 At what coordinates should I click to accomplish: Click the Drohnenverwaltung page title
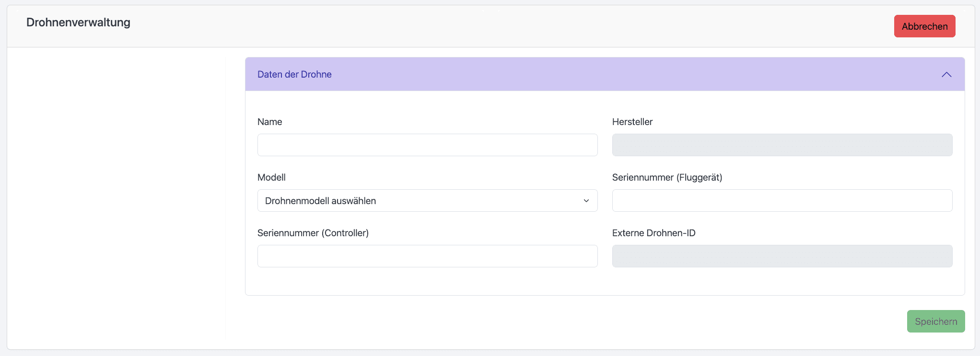point(78,23)
